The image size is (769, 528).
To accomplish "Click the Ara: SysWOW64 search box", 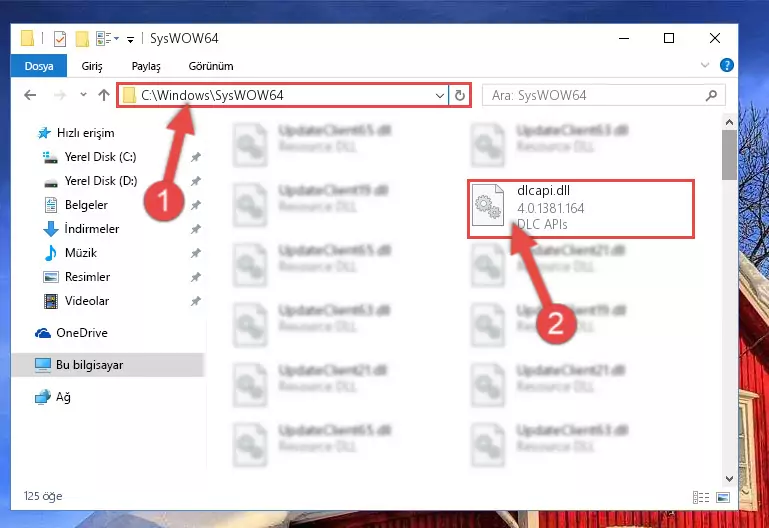I will (603, 95).
